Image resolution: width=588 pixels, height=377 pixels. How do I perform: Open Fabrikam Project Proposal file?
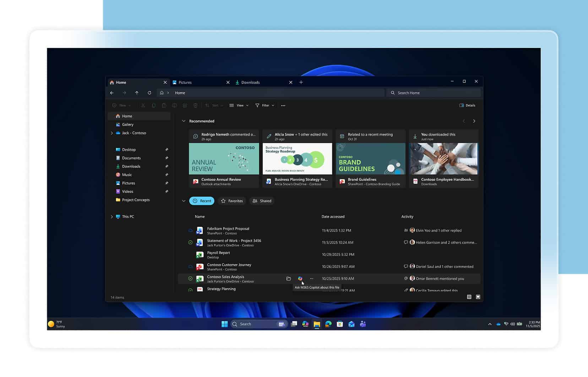click(228, 229)
